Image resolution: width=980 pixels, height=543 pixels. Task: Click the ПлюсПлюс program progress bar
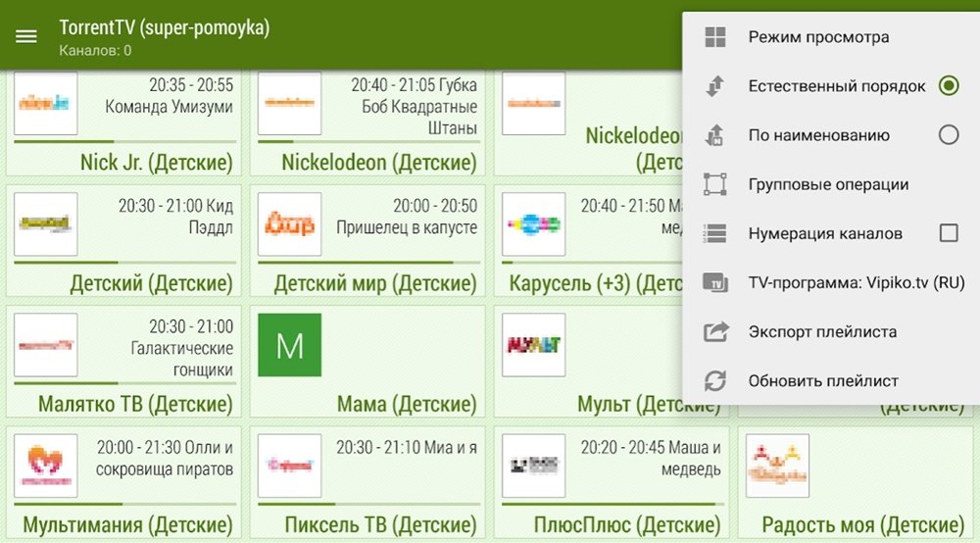pos(612,504)
